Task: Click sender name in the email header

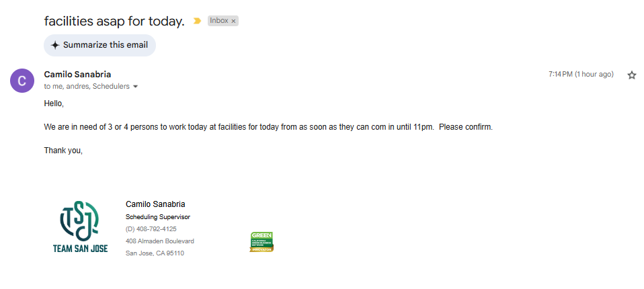Action: (x=77, y=75)
